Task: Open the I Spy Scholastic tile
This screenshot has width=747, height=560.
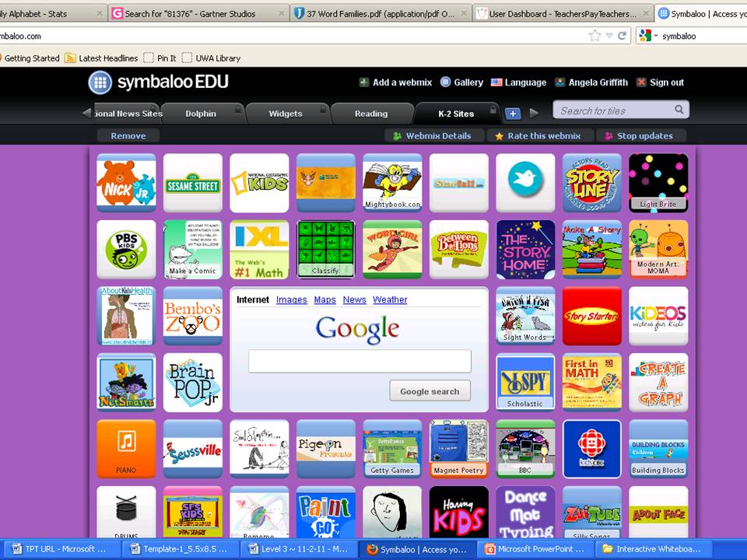Action: point(525,383)
